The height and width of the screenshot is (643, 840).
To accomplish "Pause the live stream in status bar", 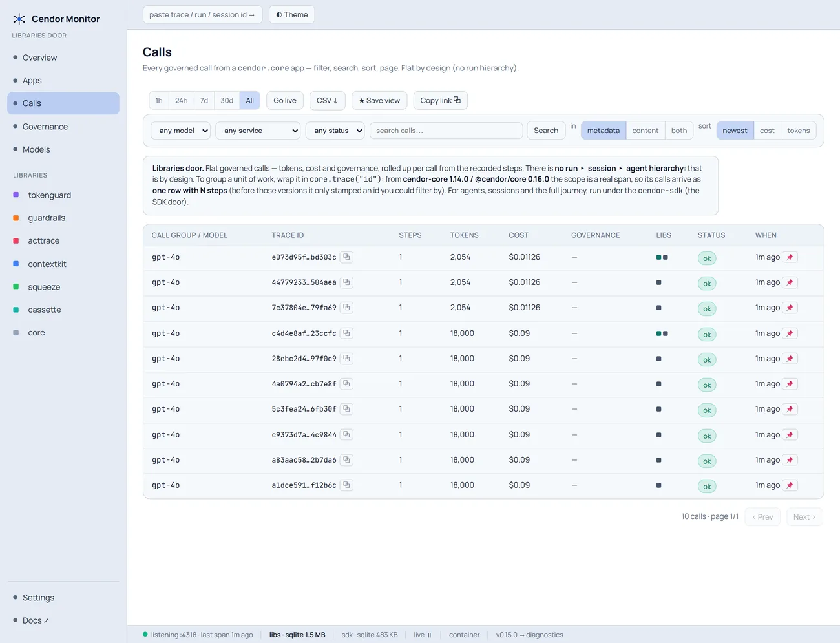I will point(423,635).
